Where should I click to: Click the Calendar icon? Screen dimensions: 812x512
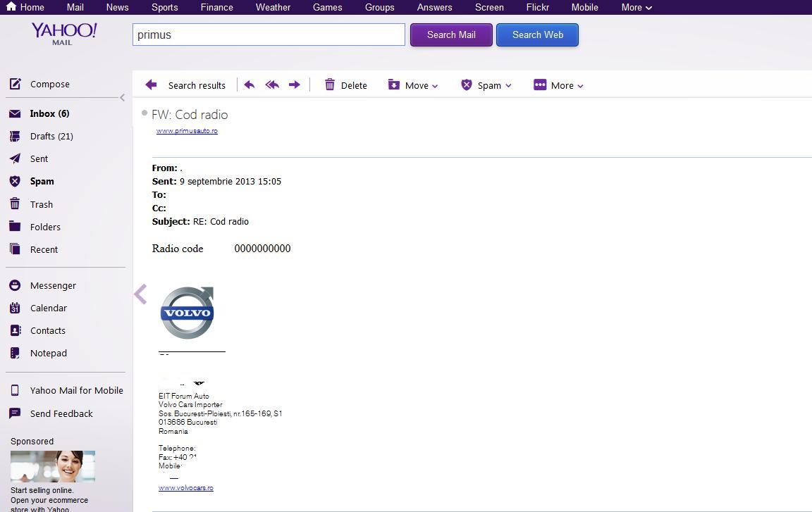click(x=15, y=308)
